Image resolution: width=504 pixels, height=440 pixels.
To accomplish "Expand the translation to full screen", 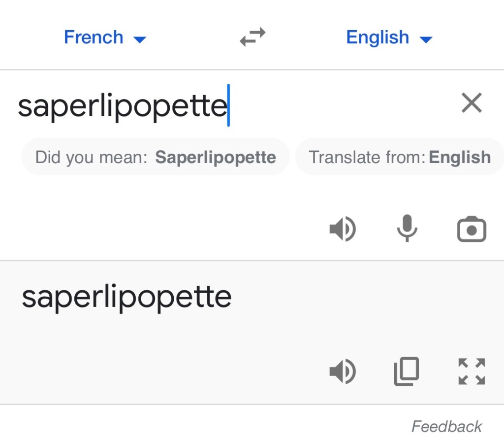I will pos(472,371).
